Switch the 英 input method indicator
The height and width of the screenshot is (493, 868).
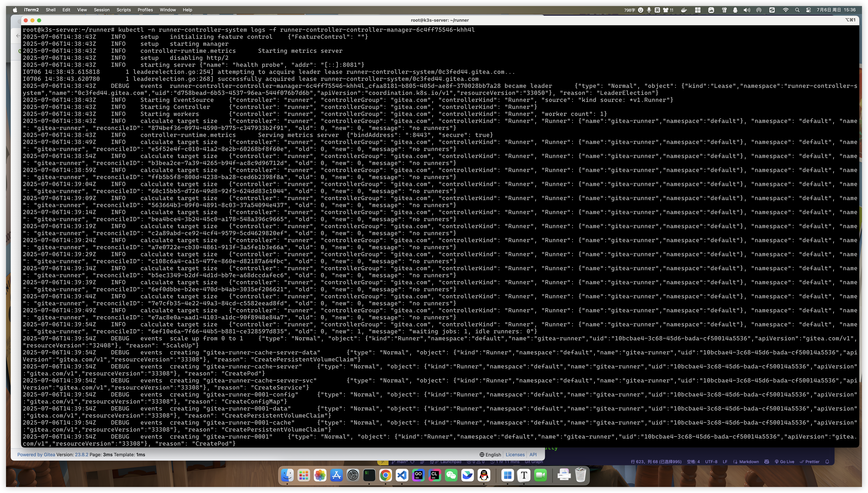pos(657,10)
